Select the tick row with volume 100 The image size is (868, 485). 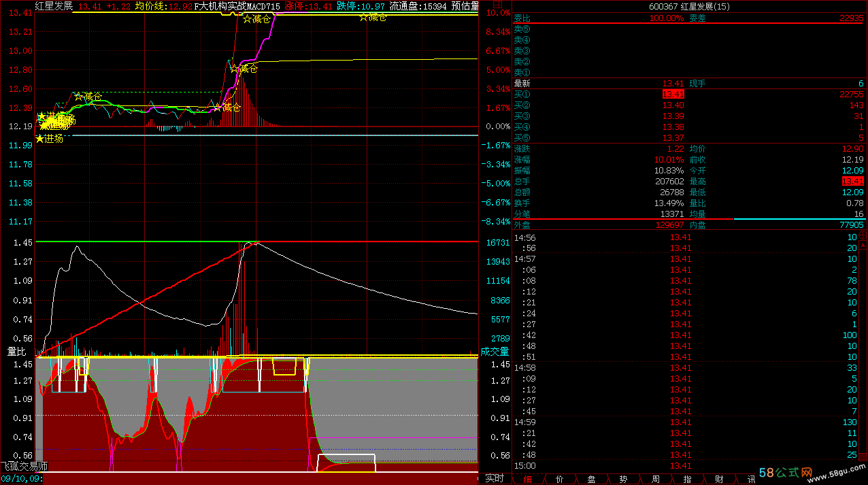686,335
